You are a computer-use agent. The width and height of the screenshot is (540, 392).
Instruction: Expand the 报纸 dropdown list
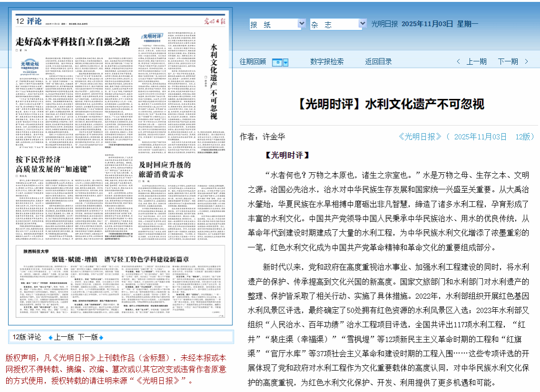point(301,24)
